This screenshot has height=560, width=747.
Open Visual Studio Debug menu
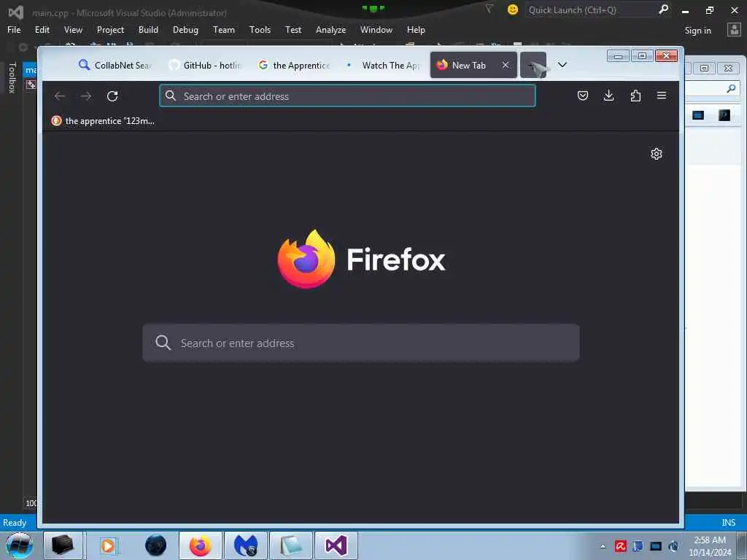(185, 29)
